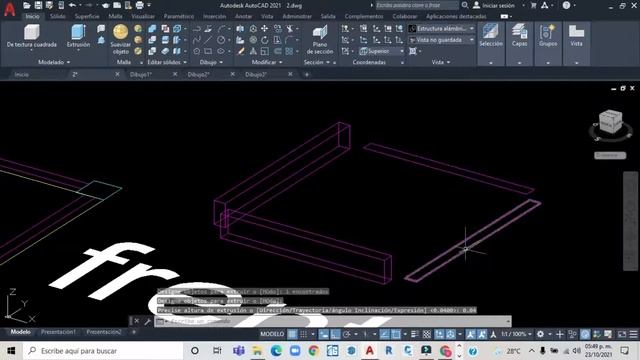
Task: Expand the Modelado panel
Action: tap(54, 62)
